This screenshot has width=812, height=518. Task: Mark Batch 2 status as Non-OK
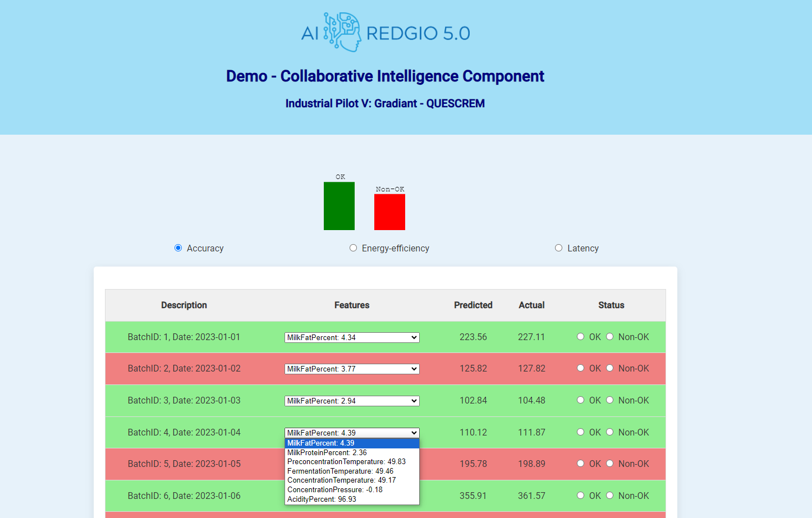[x=610, y=368]
